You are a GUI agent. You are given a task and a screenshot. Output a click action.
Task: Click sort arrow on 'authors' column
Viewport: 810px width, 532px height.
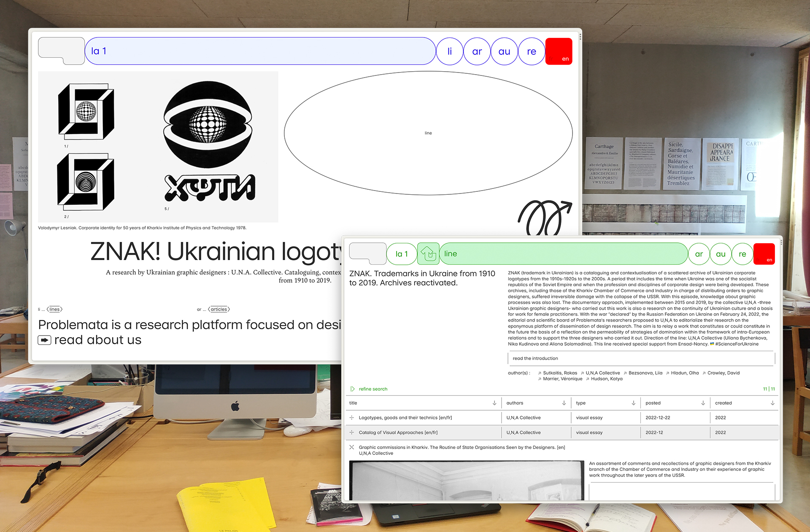(563, 404)
